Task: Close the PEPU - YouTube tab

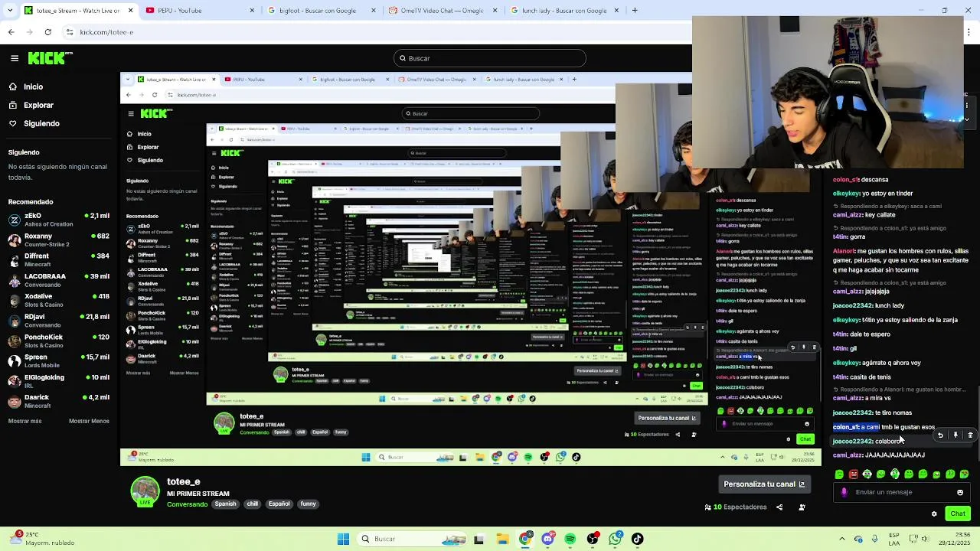Action: tap(252, 11)
